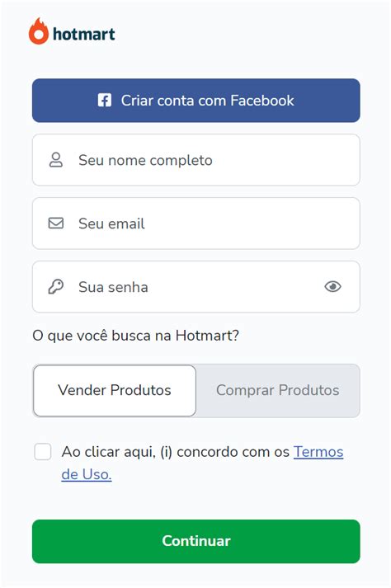Image resolution: width=391 pixels, height=588 pixels.
Task: Focus the Seu email input field
Action: (x=195, y=223)
